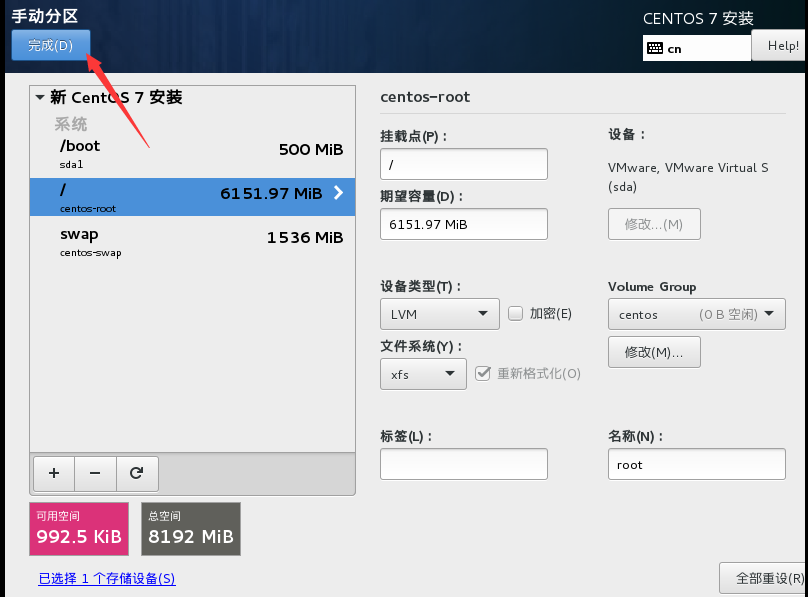
Task: Click Volume Group 修改 modify button
Action: 654,352
